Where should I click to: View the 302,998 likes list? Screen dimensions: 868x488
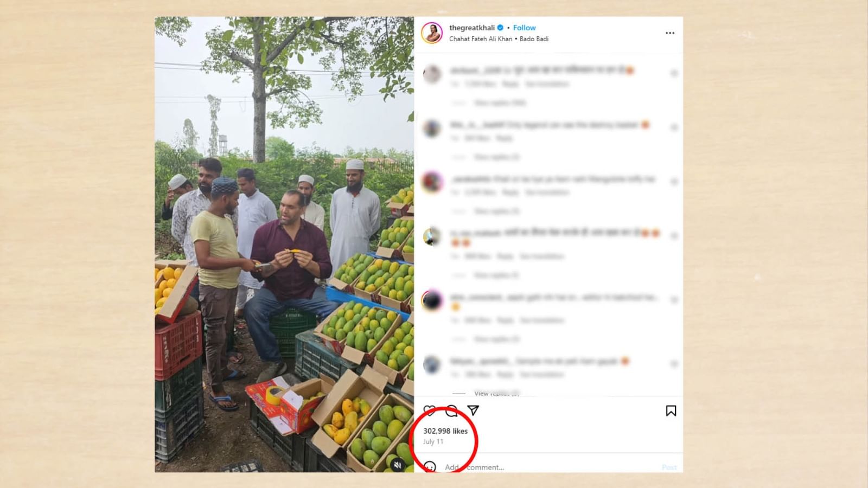(445, 431)
